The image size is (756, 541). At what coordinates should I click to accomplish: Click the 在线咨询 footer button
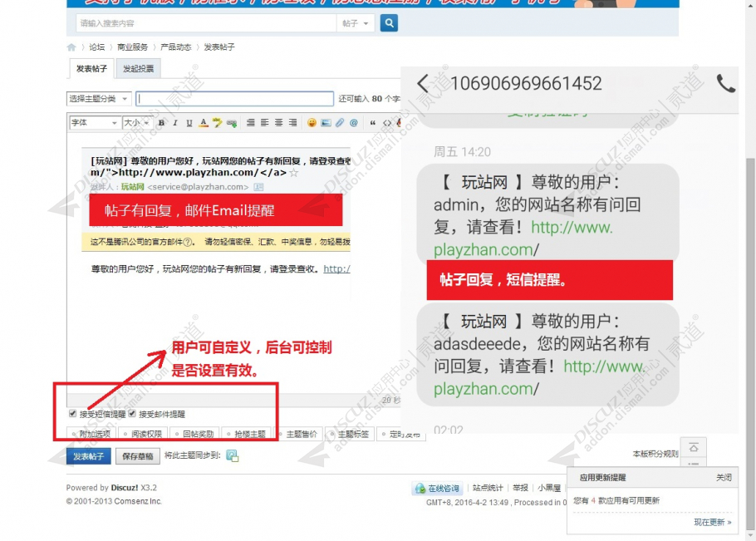coord(437,489)
